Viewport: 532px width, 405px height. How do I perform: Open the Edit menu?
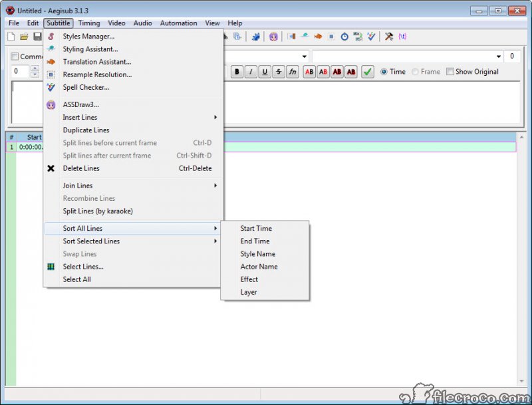click(33, 23)
